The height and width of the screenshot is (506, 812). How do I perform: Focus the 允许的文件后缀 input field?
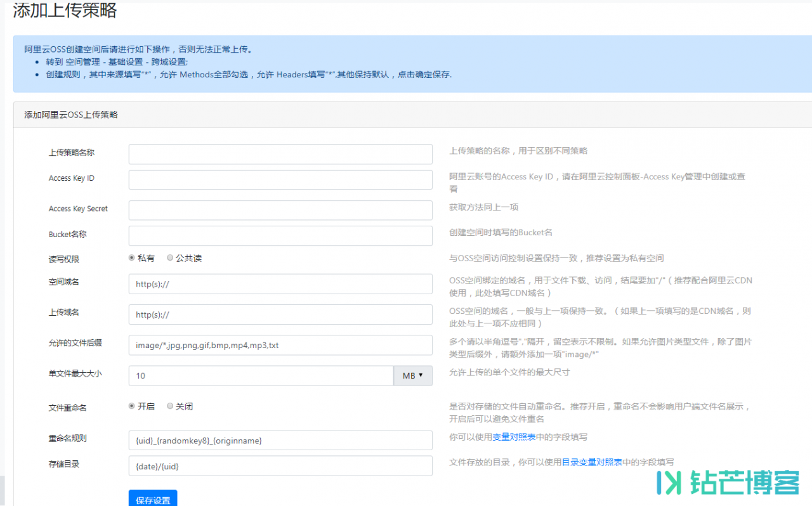coord(280,345)
